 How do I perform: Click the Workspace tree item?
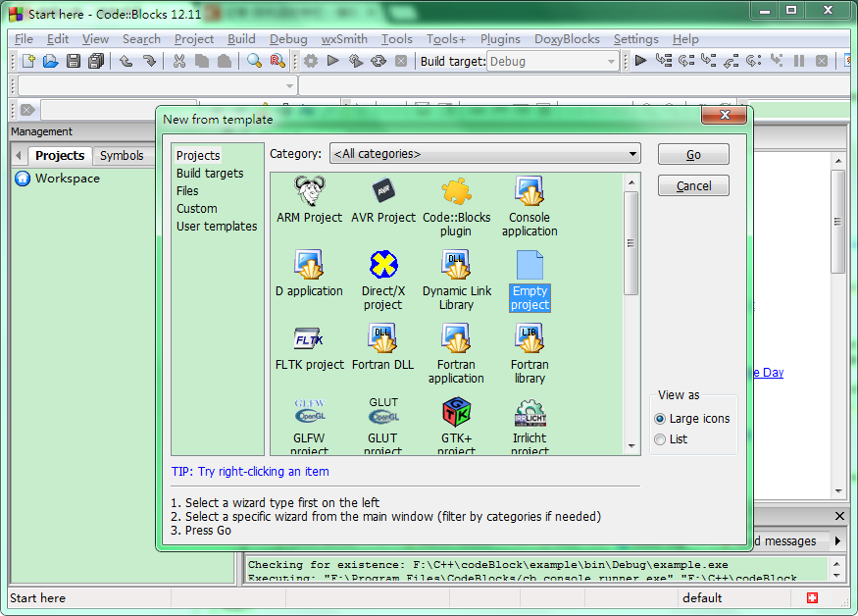coord(58,179)
